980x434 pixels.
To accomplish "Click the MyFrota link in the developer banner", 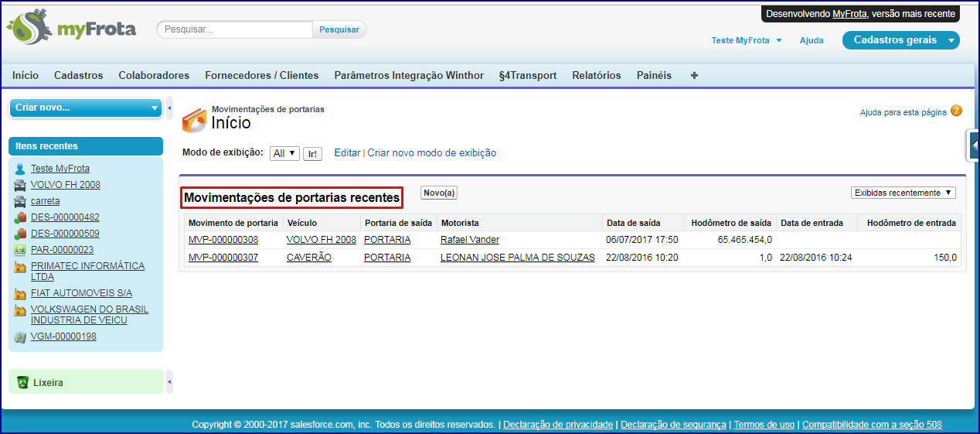I will (849, 14).
